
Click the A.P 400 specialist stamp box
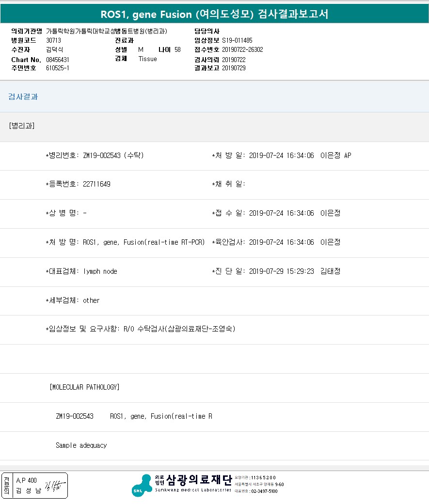click(x=26, y=480)
